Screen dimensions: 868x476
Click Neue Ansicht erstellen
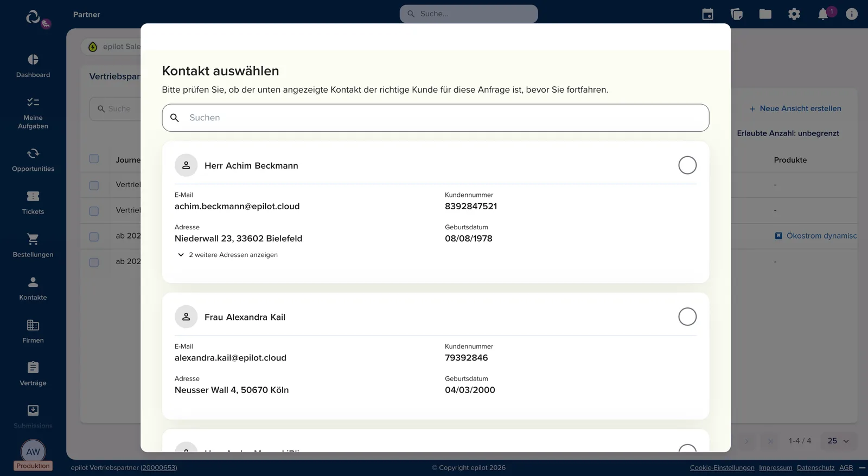(795, 108)
